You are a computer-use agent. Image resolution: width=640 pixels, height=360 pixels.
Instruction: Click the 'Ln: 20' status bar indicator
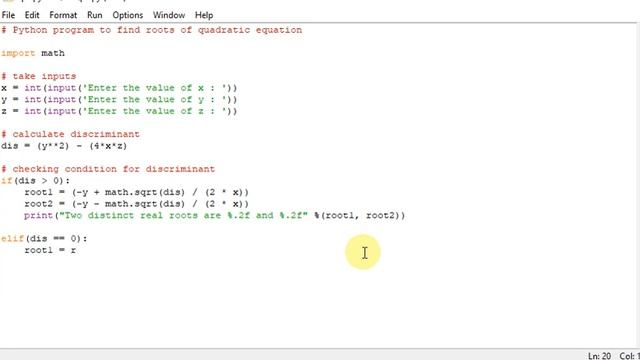click(x=600, y=356)
